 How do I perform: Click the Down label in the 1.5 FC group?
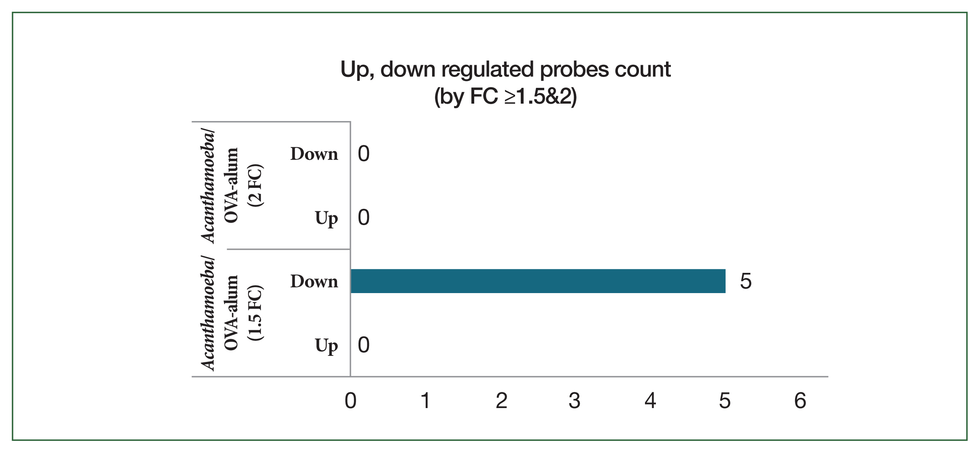pyautogui.click(x=314, y=282)
